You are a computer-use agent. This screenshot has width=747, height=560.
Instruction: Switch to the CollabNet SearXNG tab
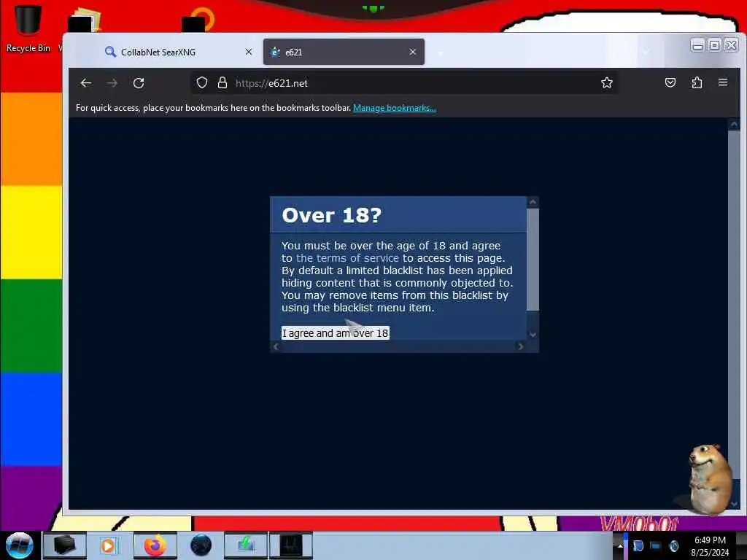coord(178,52)
